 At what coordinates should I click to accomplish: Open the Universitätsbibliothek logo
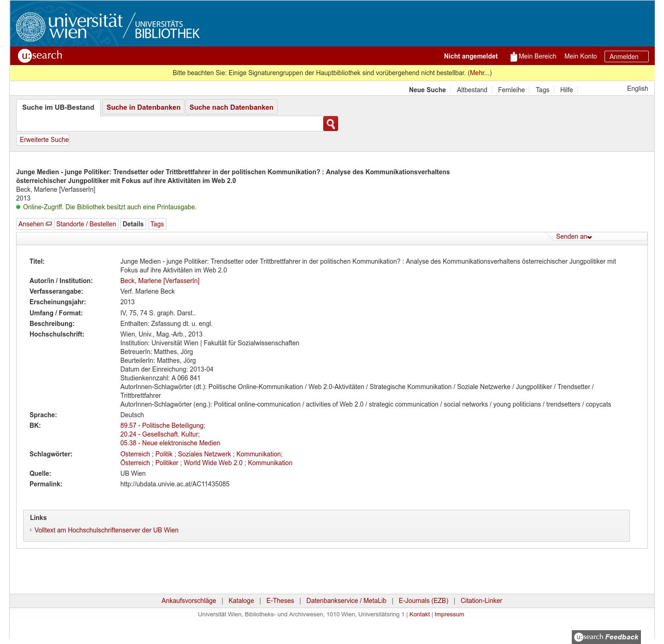coord(167,29)
